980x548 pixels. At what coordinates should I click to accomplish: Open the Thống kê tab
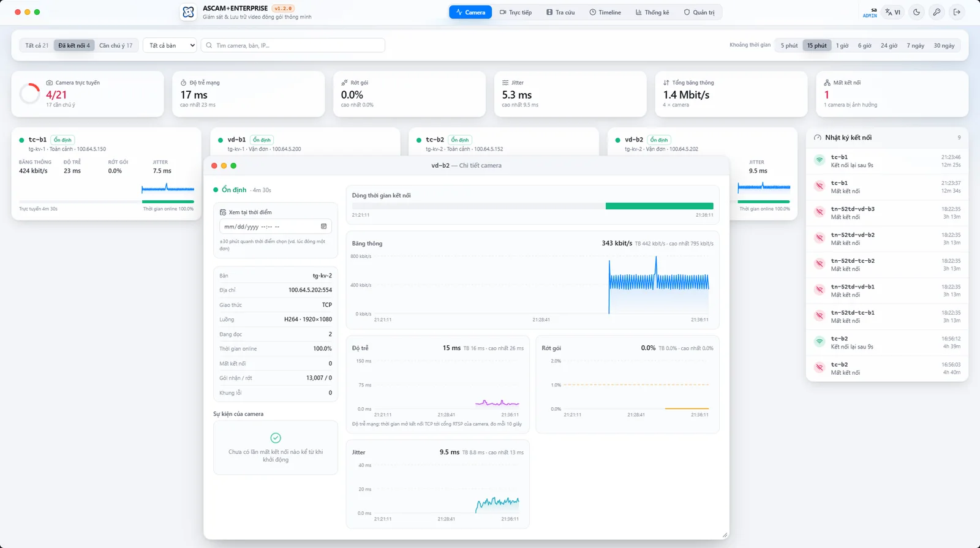click(652, 12)
